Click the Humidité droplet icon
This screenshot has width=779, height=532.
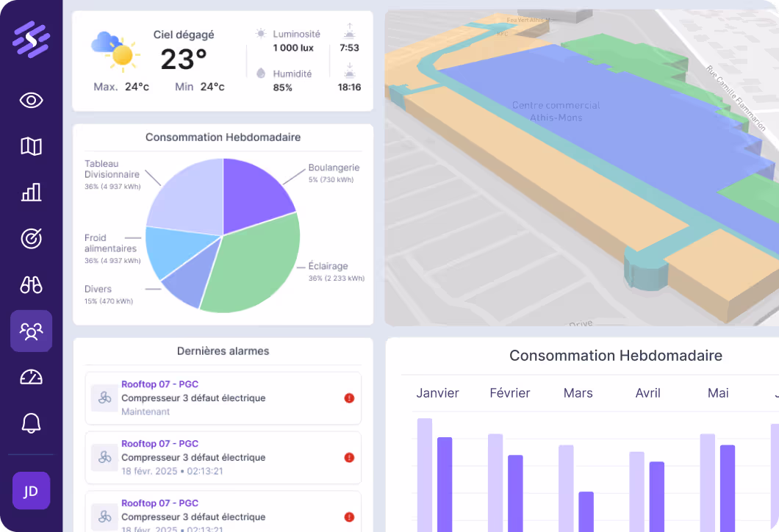(261, 73)
